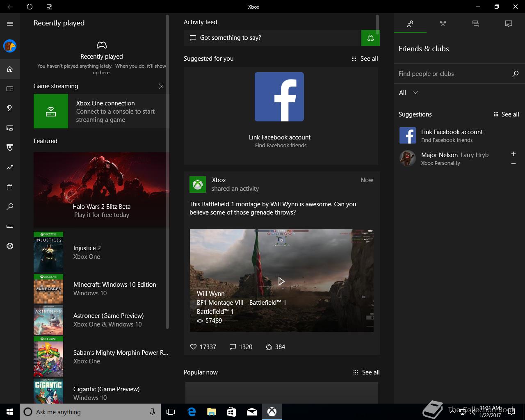
Task: Click the back arrow in title bar
Action: (10, 7)
